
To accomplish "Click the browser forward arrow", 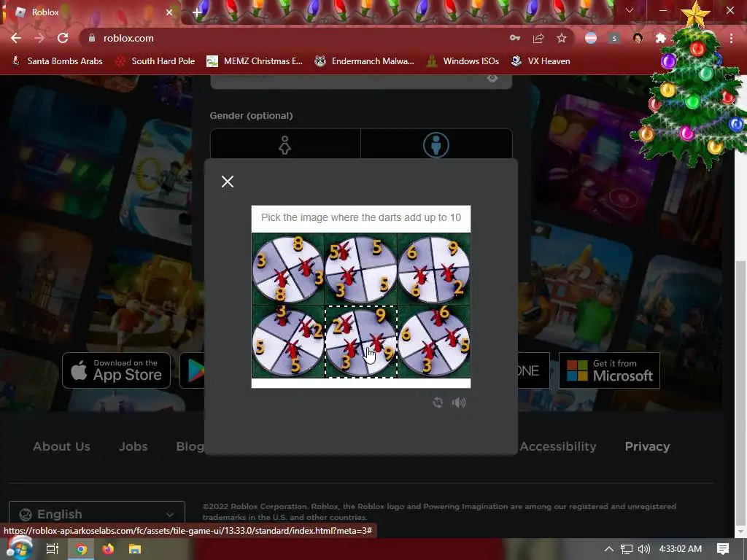I will 39,38.
